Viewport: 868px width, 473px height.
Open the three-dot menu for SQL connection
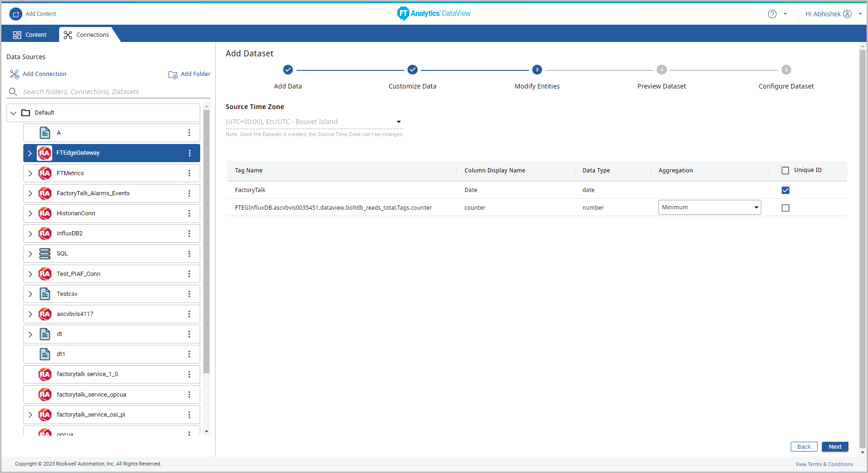(189, 254)
